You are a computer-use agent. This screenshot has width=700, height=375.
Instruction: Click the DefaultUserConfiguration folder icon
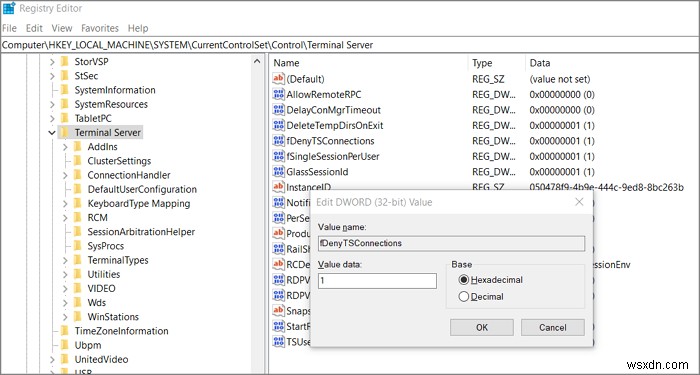(78, 189)
